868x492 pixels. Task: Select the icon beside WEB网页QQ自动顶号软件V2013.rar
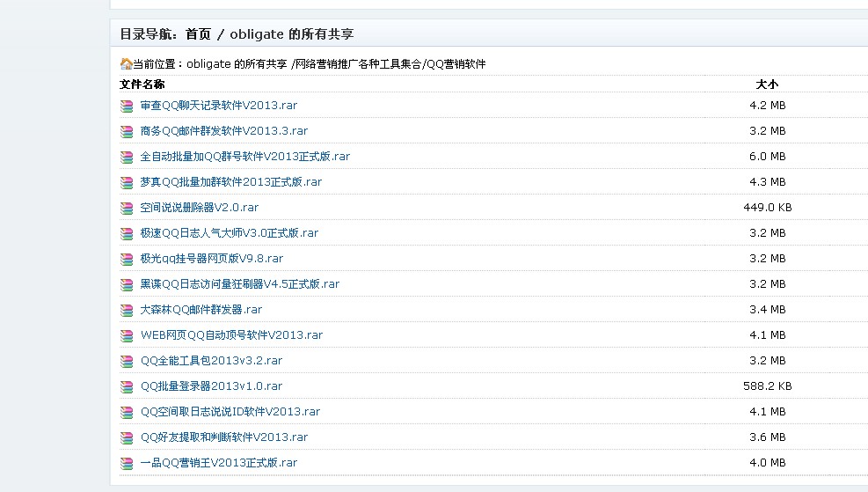click(x=127, y=335)
